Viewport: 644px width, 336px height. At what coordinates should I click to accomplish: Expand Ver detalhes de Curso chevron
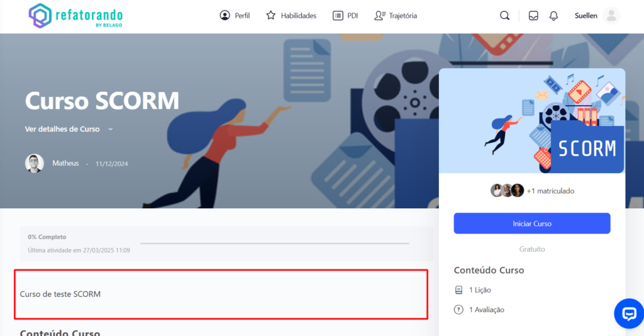click(x=111, y=129)
